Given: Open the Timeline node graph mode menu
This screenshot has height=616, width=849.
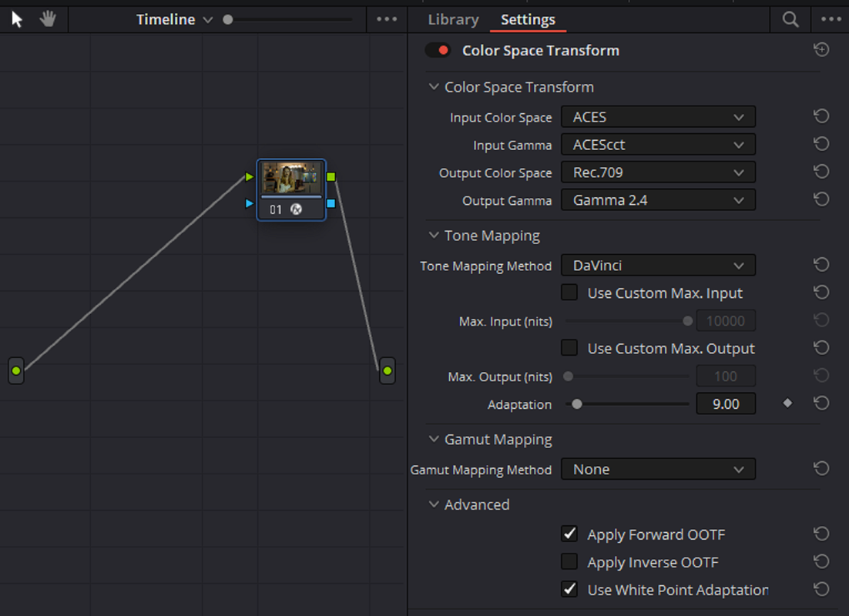Looking at the screenshot, I should [174, 19].
